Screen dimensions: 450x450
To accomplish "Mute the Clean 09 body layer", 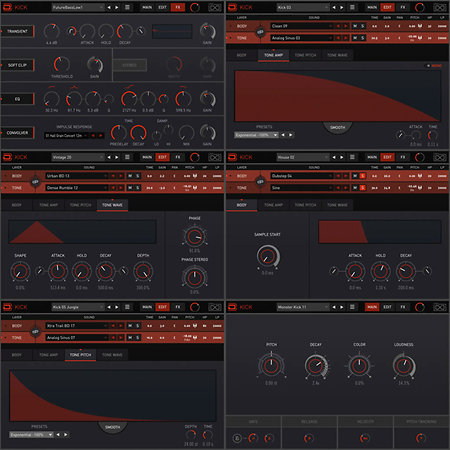I will (x=355, y=26).
